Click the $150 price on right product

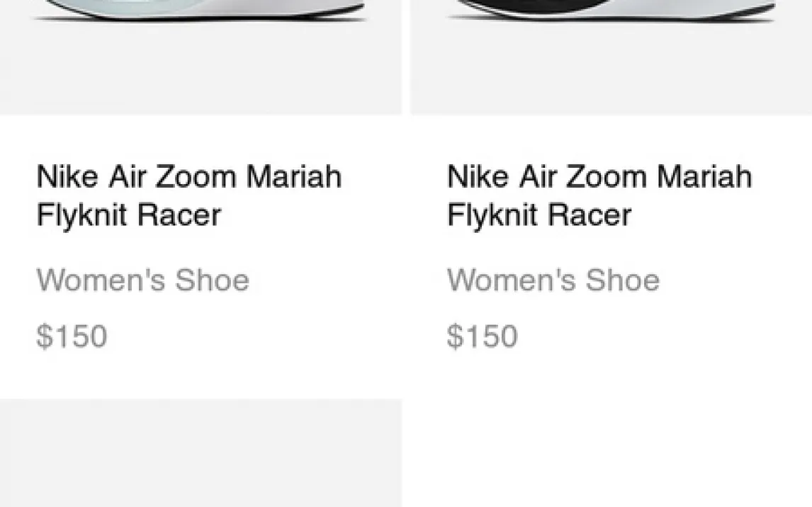tap(482, 336)
